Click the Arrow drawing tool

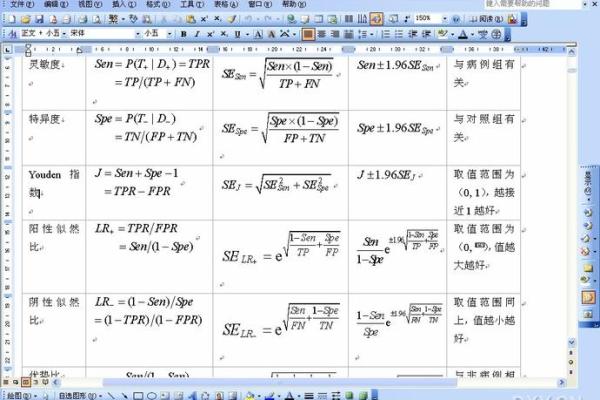[x=125, y=394]
